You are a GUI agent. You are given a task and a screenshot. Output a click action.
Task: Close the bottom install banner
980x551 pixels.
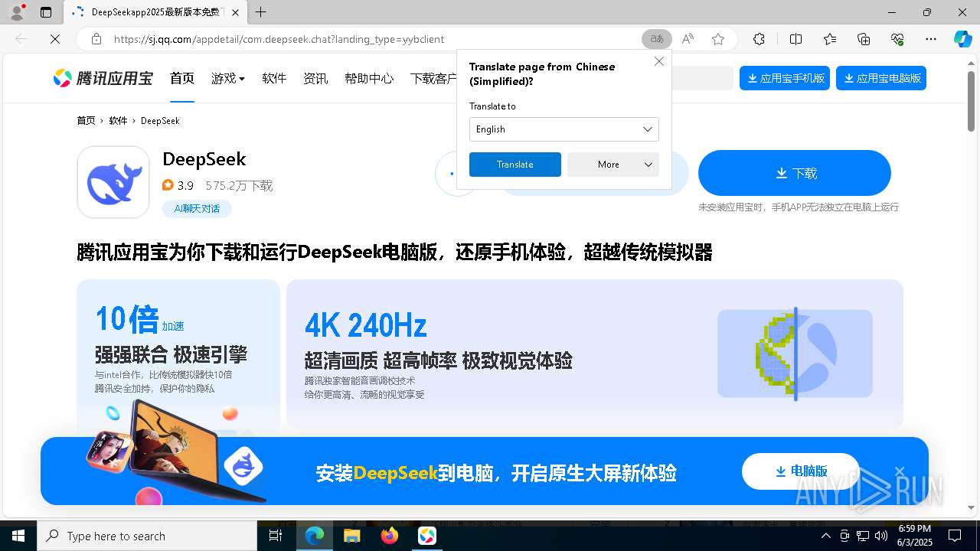900,471
